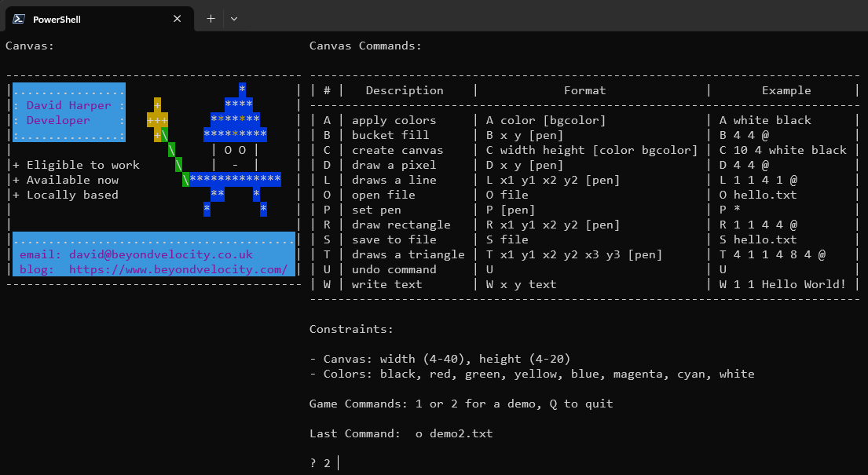868x475 pixels.
Task: Click 'undo command' description cell
Action: click(x=394, y=269)
